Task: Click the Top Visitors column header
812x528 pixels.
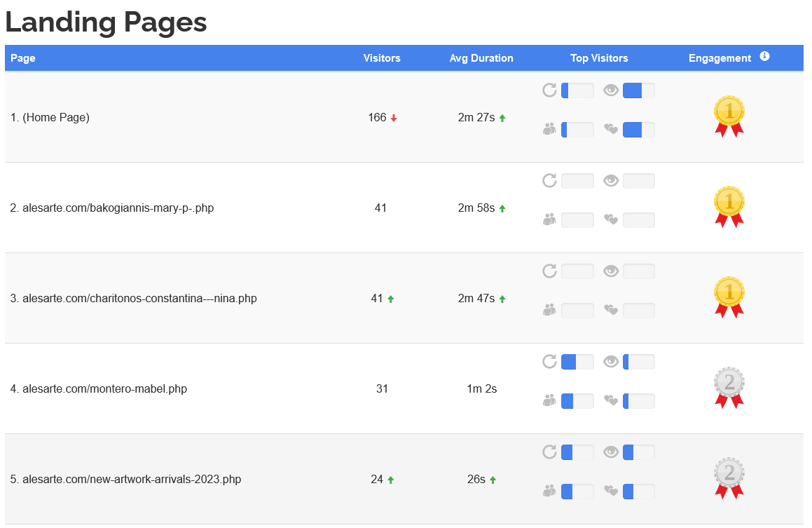Action: 599,58
